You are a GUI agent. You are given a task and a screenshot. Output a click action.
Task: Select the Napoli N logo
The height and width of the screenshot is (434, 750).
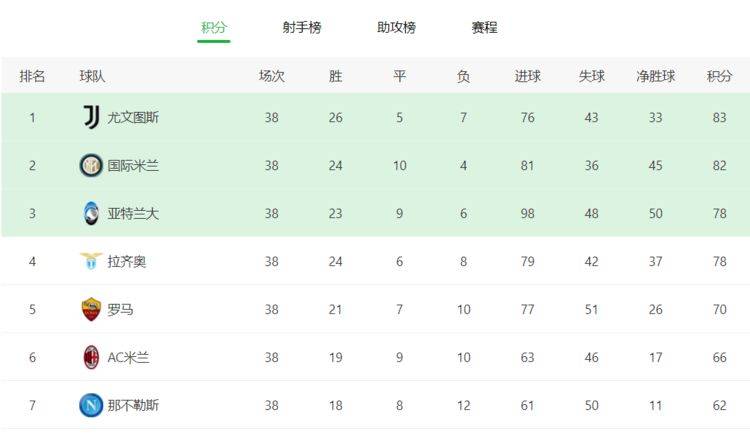pos(91,405)
